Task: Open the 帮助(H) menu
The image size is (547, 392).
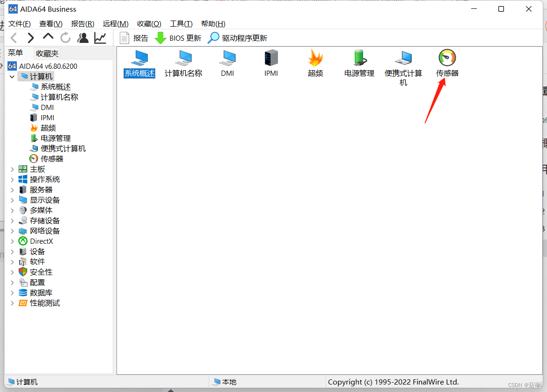Action: coord(213,24)
